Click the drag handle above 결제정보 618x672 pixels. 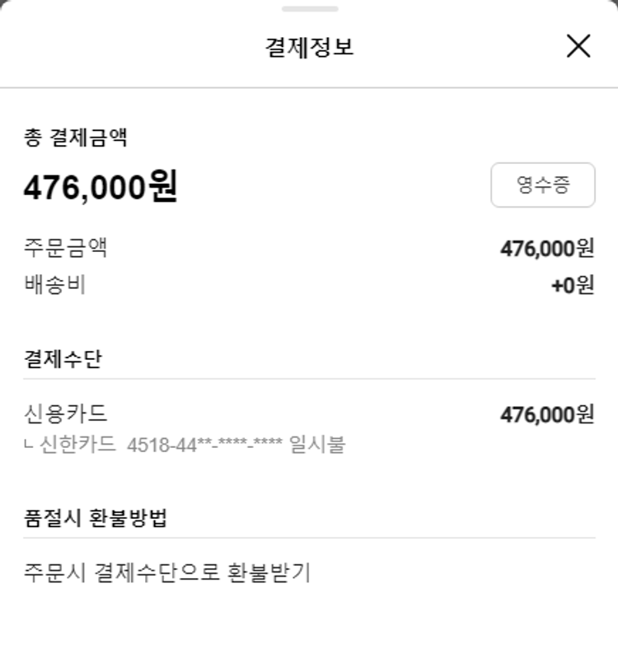pos(309,9)
